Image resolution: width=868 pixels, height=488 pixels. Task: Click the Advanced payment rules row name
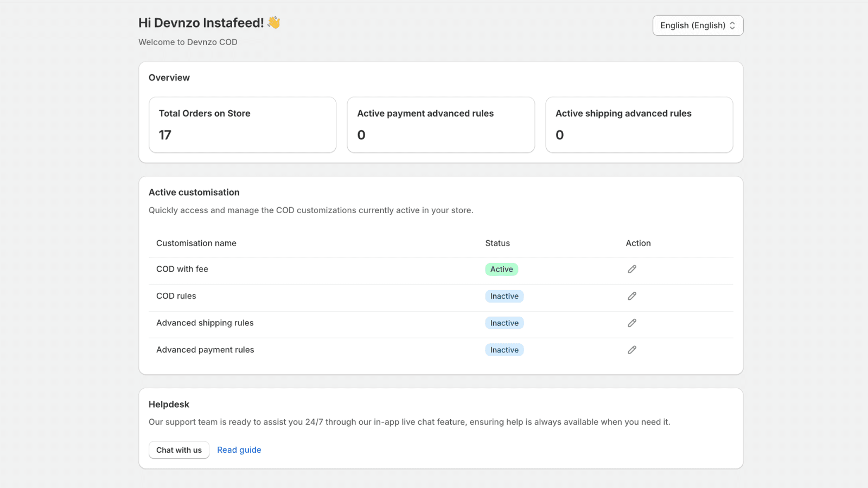click(x=205, y=350)
